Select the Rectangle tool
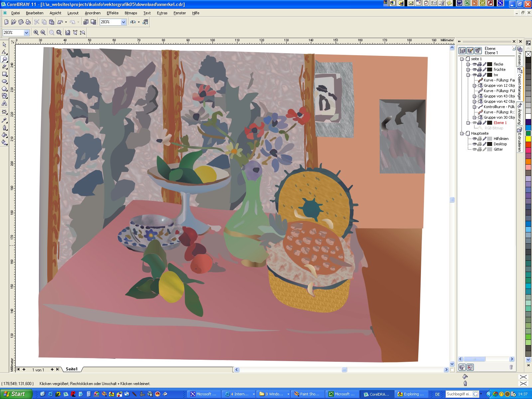This screenshot has width=532, height=399. point(4,74)
